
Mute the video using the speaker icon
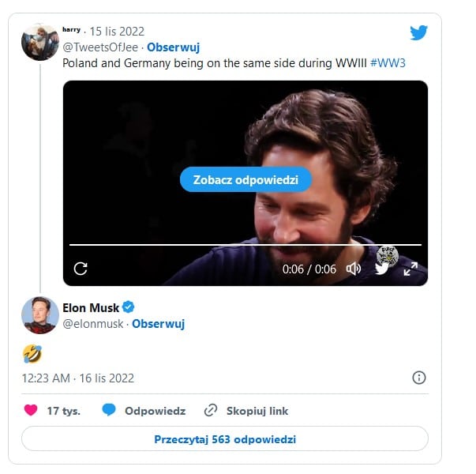pyautogui.click(x=354, y=269)
